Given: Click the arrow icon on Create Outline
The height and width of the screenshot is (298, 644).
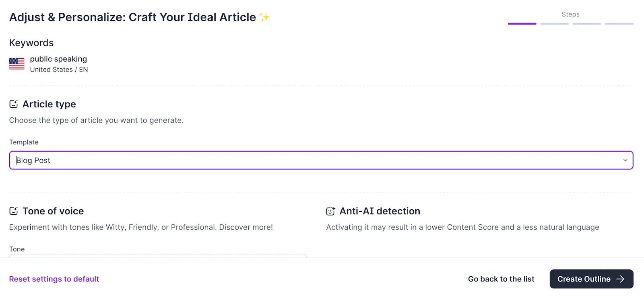Looking at the screenshot, I should 620,279.
